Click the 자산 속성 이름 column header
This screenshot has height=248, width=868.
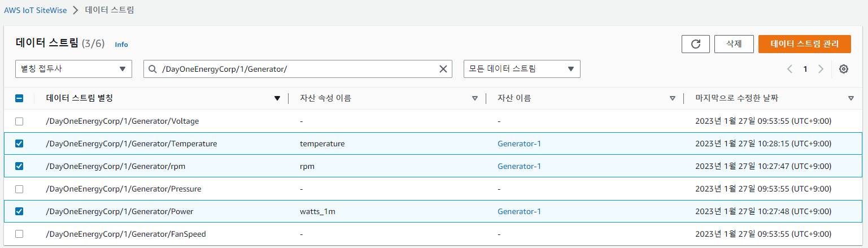pyautogui.click(x=325, y=98)
